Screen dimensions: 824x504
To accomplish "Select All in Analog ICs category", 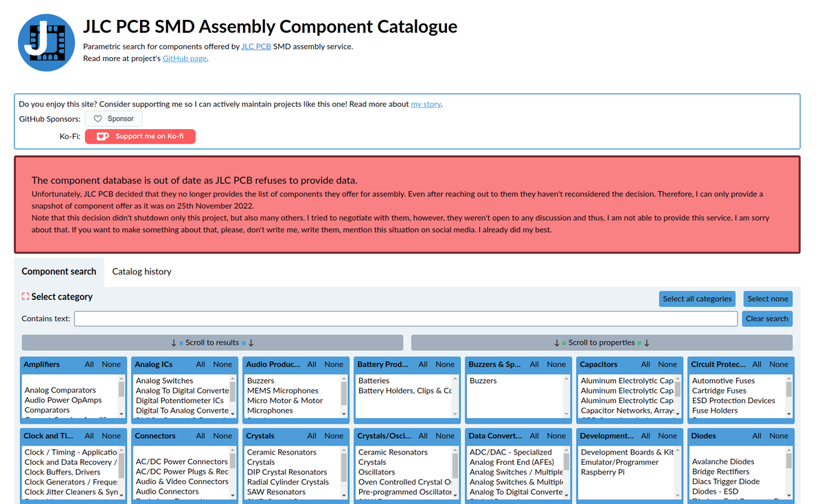I will click(x=201, y=365).
